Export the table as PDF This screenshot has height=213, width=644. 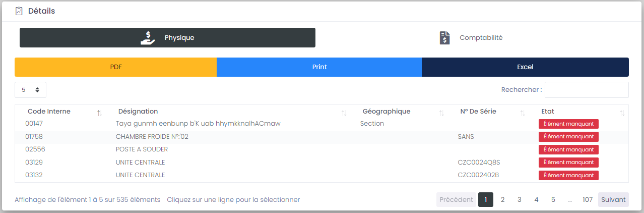pyautogui.click(x=116, y=67)
